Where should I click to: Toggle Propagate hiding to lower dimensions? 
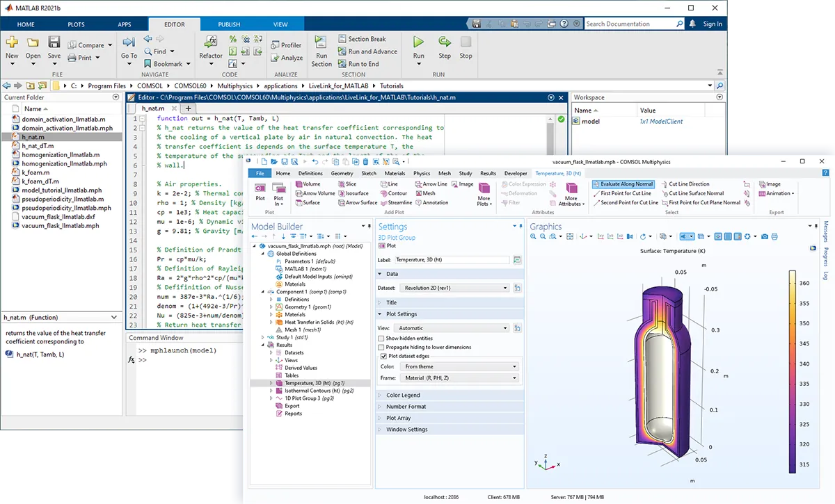point(381,347)
